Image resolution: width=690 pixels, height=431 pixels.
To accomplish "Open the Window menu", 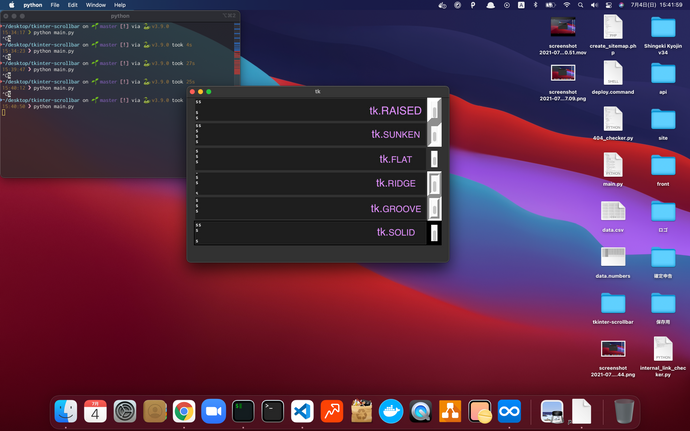I will pos(96,5).
